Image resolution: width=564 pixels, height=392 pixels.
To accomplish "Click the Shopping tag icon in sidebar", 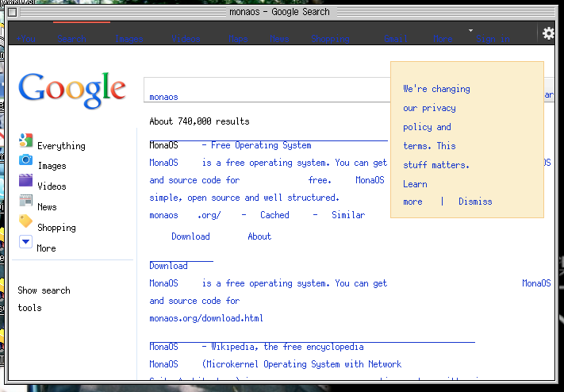I will point(26,221).
